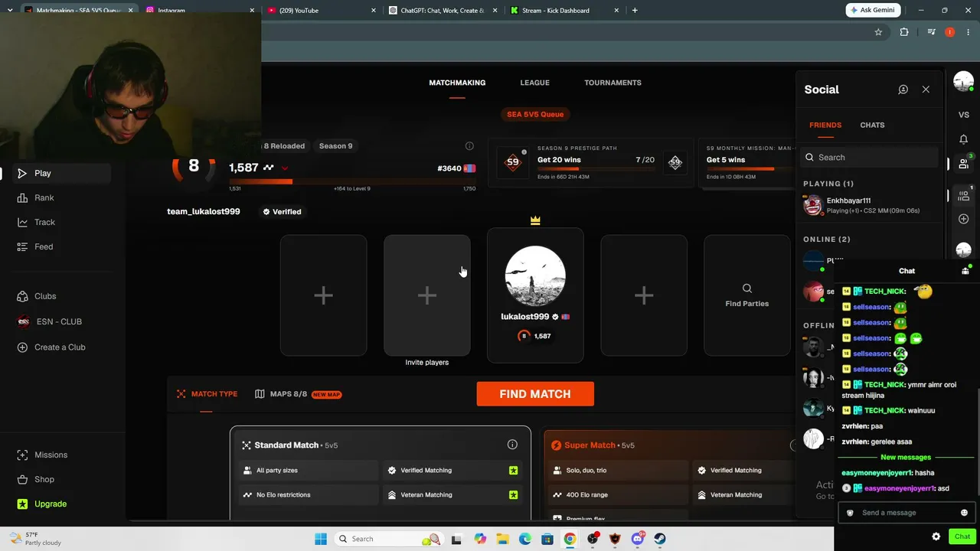
Task: Open OBS Studio from the taskbar
Action: click(593, 539)
